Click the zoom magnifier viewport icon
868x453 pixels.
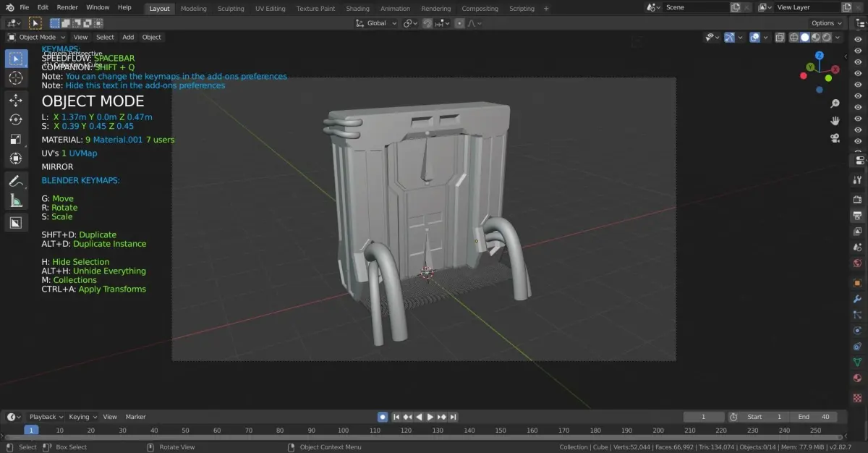click(835, 103)
